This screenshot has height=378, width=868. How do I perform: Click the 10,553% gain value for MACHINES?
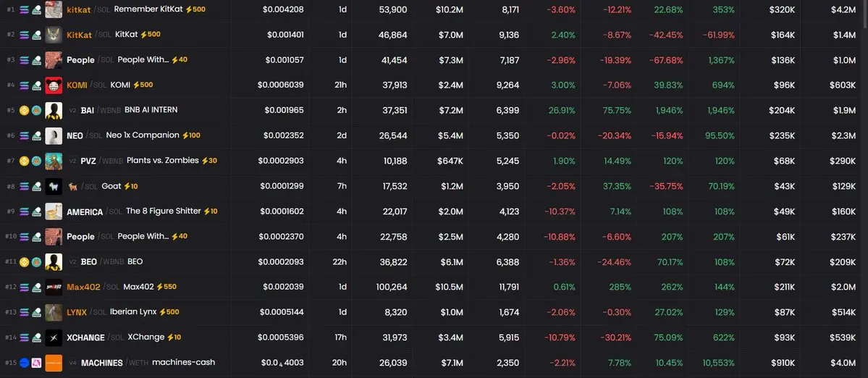pyautogui.click(x=718, y=363)
